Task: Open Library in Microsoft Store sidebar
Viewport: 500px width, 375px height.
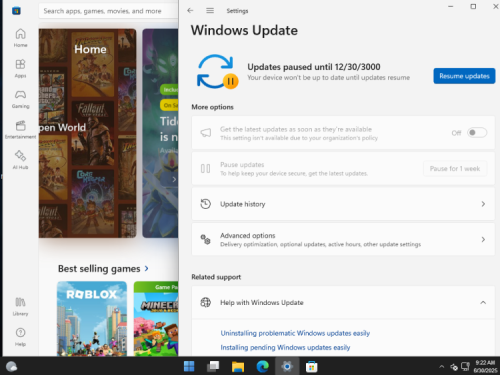Action: tap(20, 306)
